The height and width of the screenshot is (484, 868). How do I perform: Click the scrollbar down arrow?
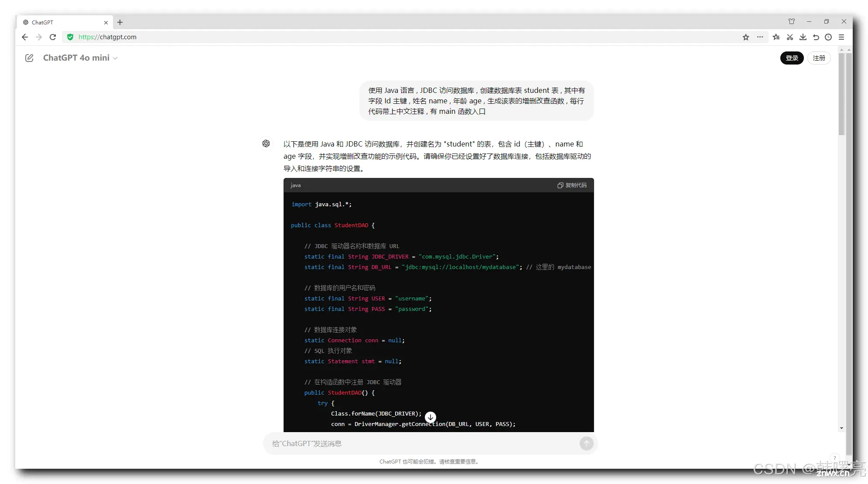pyautogui.click(x=841, y=428)
